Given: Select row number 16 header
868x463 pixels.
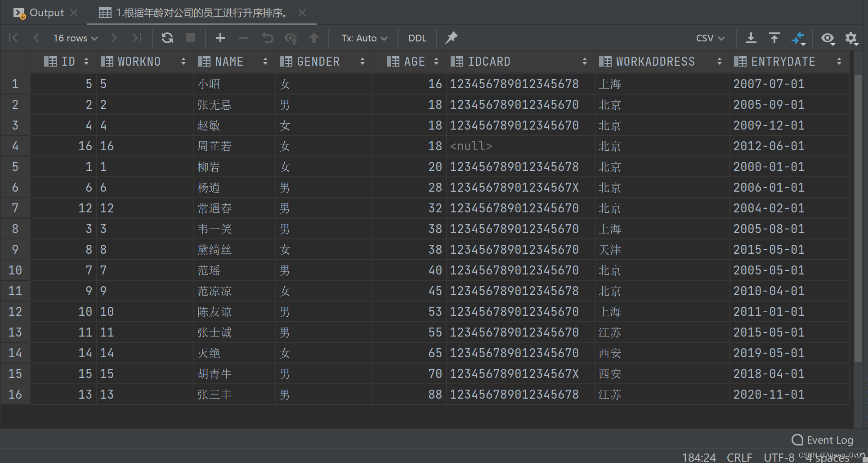Looking at the screenshot, I should pyautogui.click(x=15, y=395).
